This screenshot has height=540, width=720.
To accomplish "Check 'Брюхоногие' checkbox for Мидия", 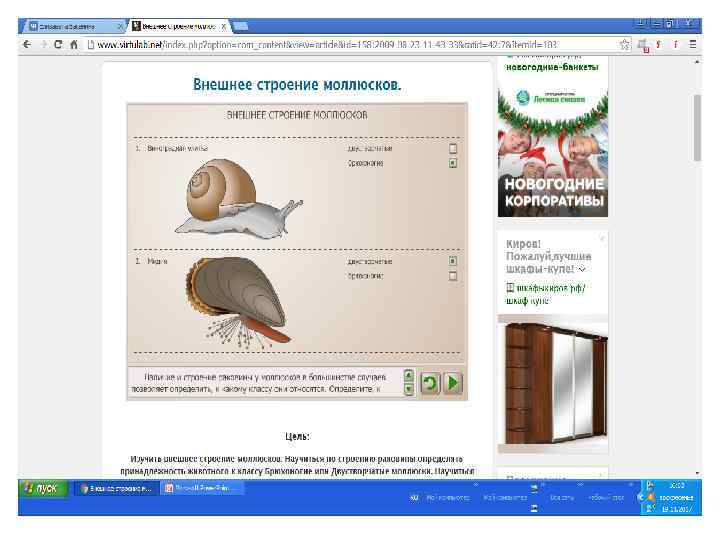I will pos(453,276).
